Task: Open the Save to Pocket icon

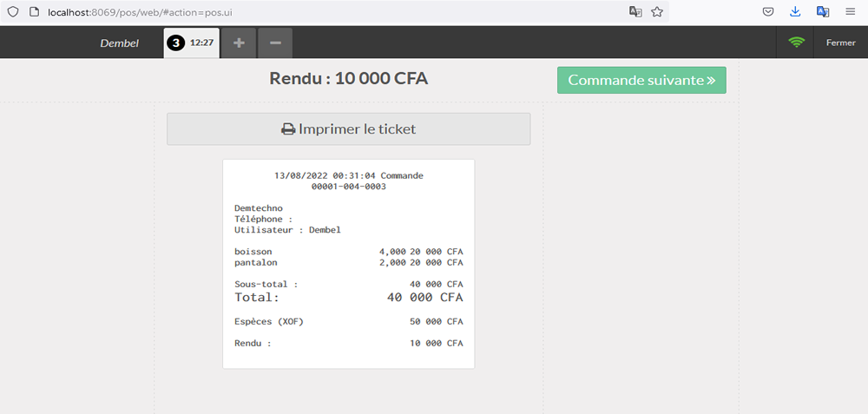Action: 768,12
